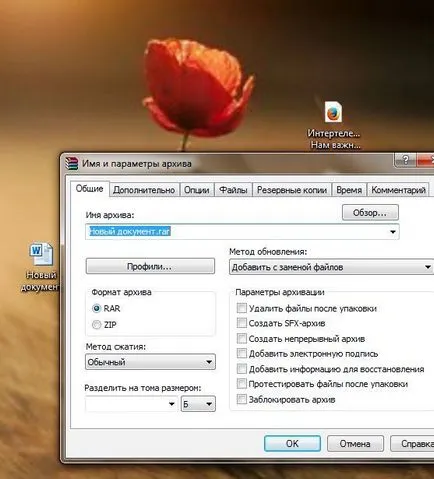Click the WinRAR books icon in title bar
The width and height of the screenshot is (434, 479).
click(71, 163)
